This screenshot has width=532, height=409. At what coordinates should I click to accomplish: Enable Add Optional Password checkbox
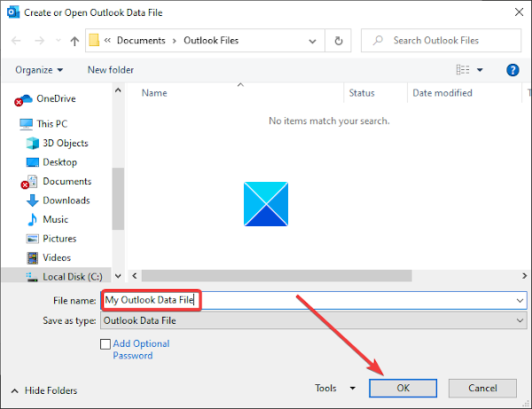point(106,344)
